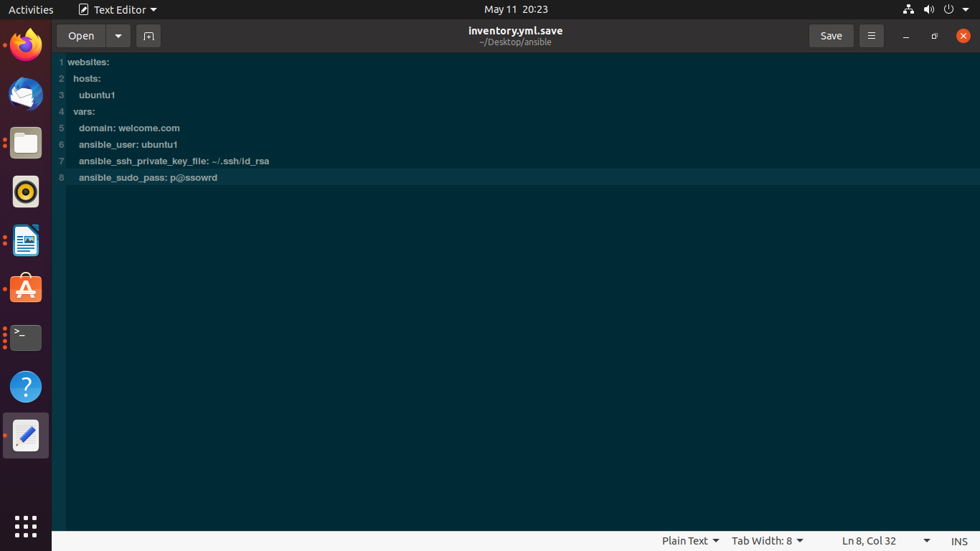Open LibreOffice Writer from the dock
This screenshot has width=980, height=551.
point(25,240)
